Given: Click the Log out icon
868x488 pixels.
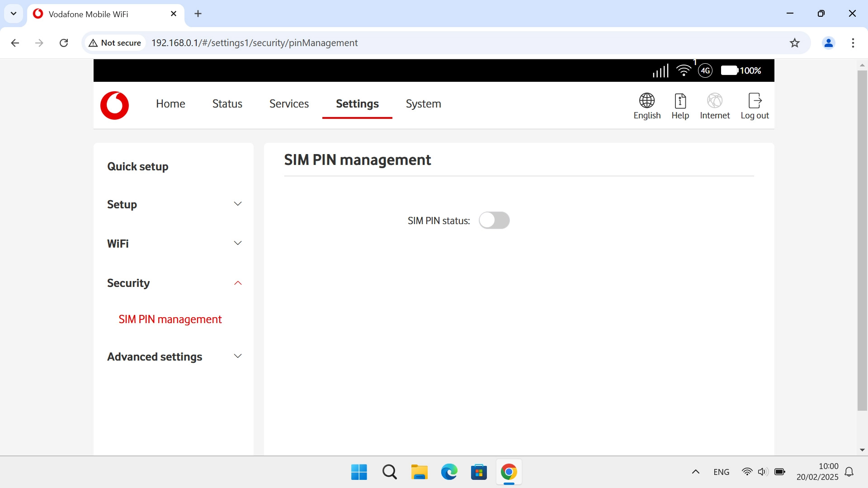Looking at the screenshot, I should tap(755, 101).
